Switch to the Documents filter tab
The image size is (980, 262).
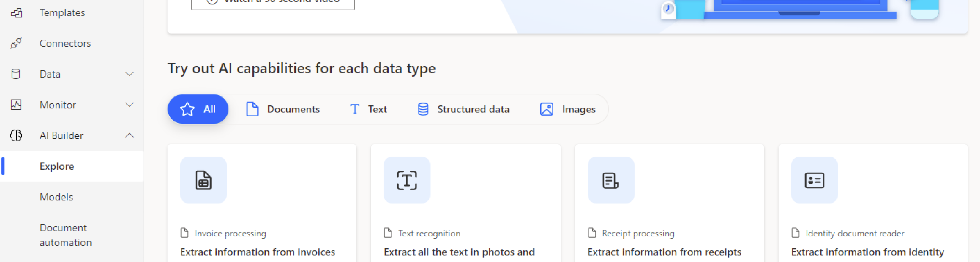point(283,109)
